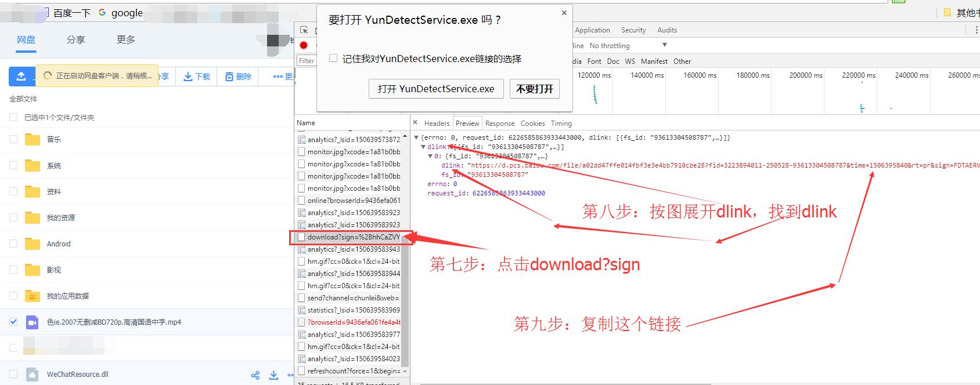Check the WeChatResource.dll checkbox
This screenshot has width=980, height=385.
point(13,374)
